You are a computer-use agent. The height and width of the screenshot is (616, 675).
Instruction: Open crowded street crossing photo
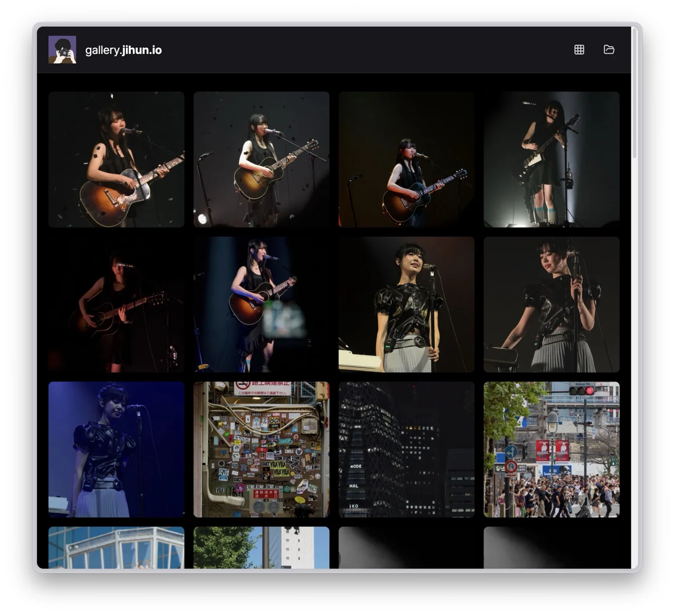tap(552, 449)
